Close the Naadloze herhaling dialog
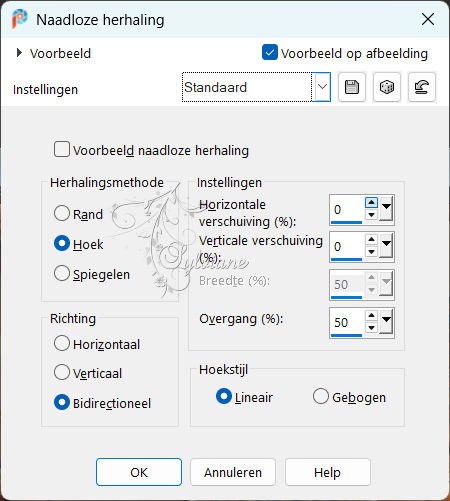Screen dimensions: 450x501 [x=428, y=19]
